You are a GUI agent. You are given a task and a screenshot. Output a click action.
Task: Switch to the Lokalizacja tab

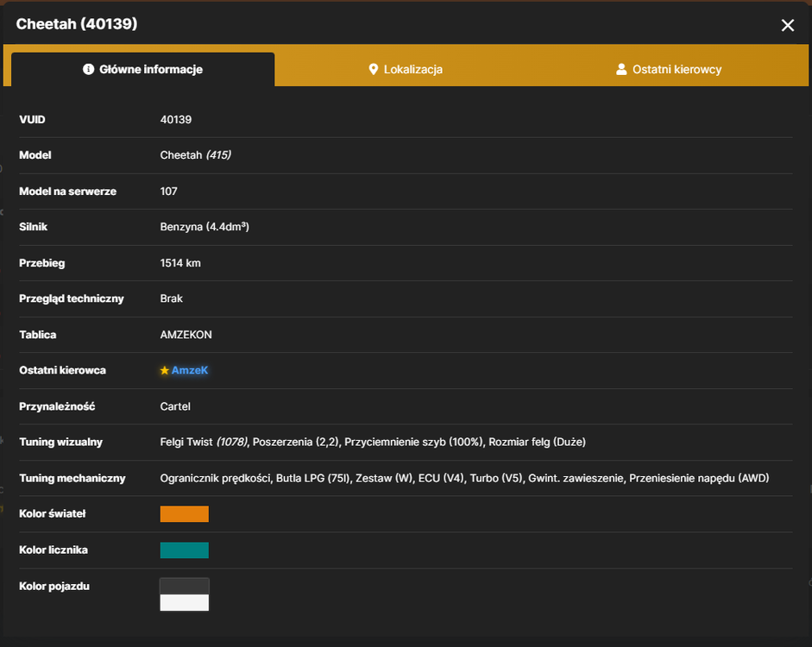[406, 69]
